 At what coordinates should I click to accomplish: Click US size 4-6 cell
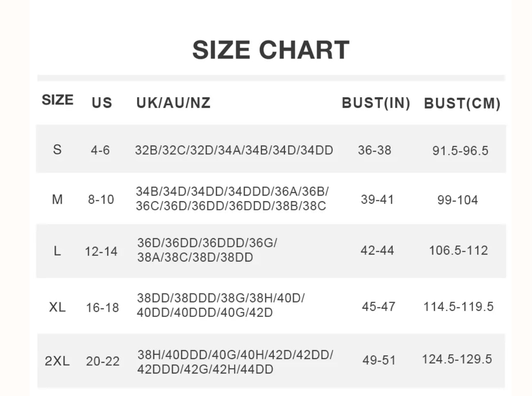[x=100, y=150]
